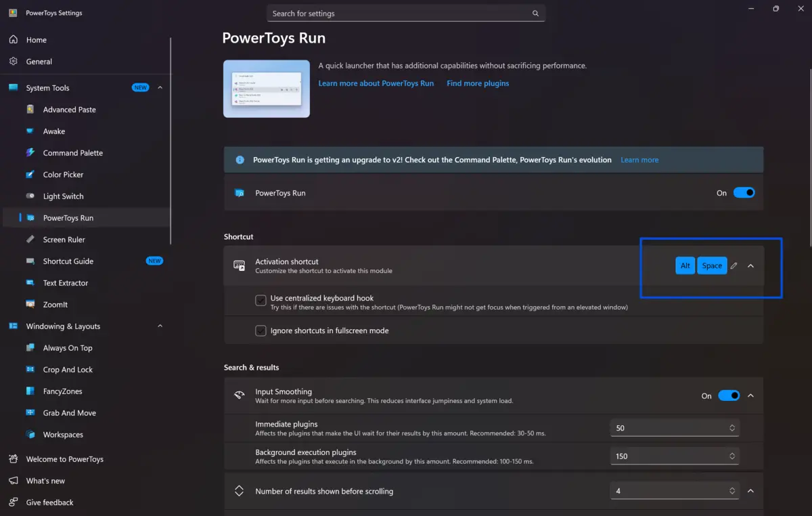Check Ignore shortcuts in fullscreen mode
Screen dimensions: 812x516
coord(261,331)
